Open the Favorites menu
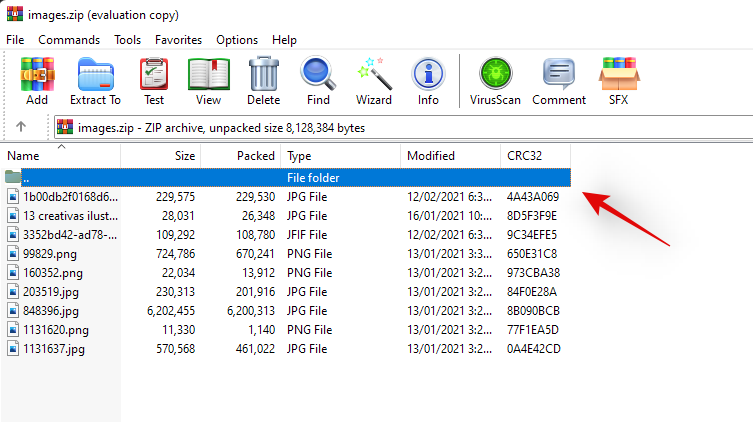Image resolution: width=753 pixels, height=422 pixels. (x=178, y=40)
